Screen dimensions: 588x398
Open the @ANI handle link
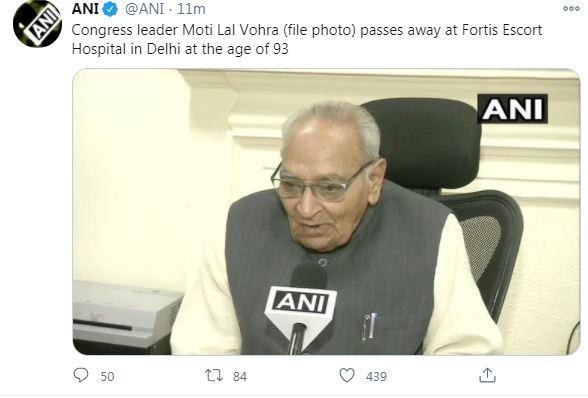click(144, 9)
